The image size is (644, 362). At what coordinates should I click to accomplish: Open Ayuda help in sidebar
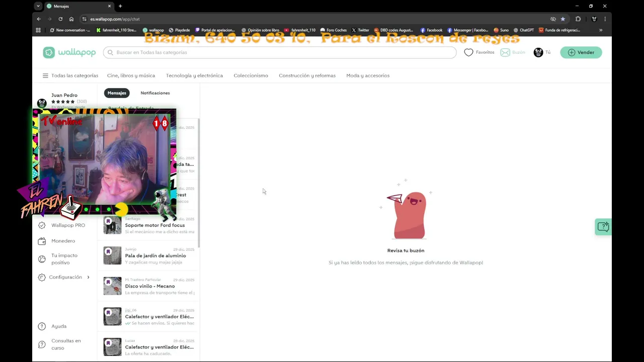[52, 326]
